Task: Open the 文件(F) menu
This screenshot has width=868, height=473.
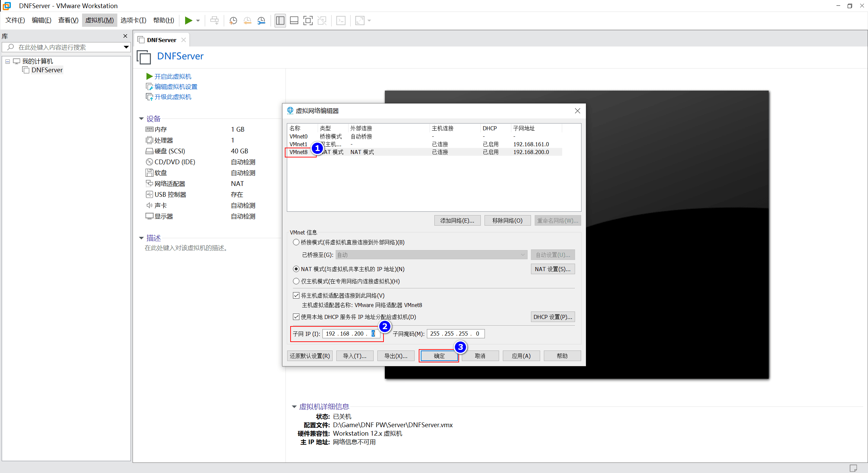Action: [15, 20]
